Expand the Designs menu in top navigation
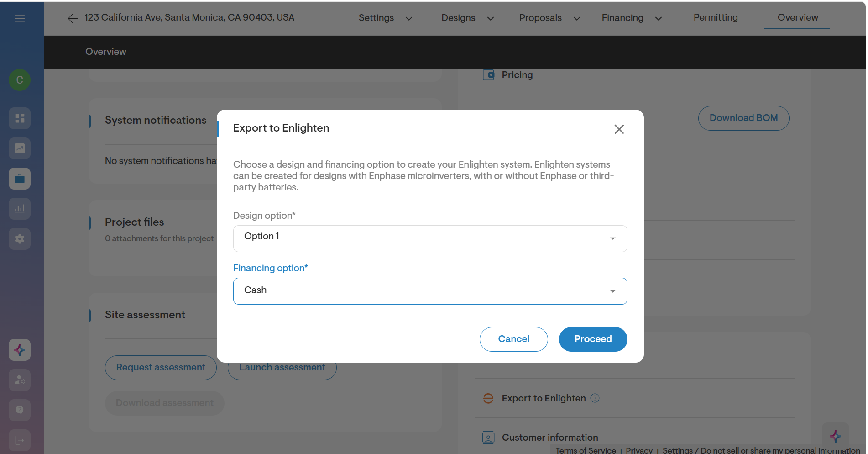 click(x=467, y=18)
